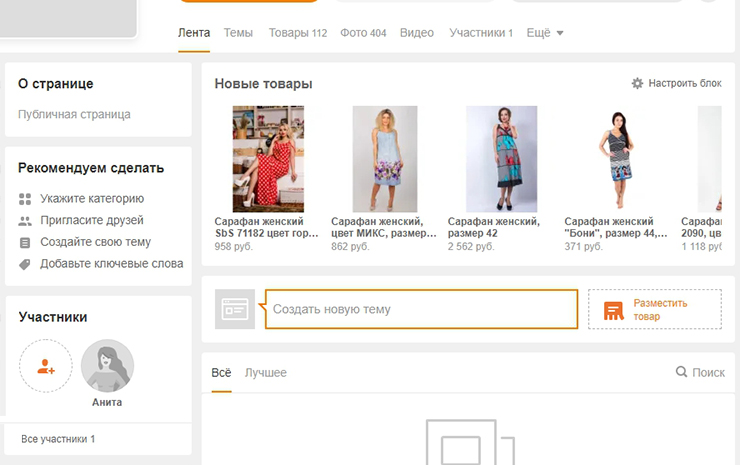
Task: Click the Настроить блок link
Action: point(685,84)
